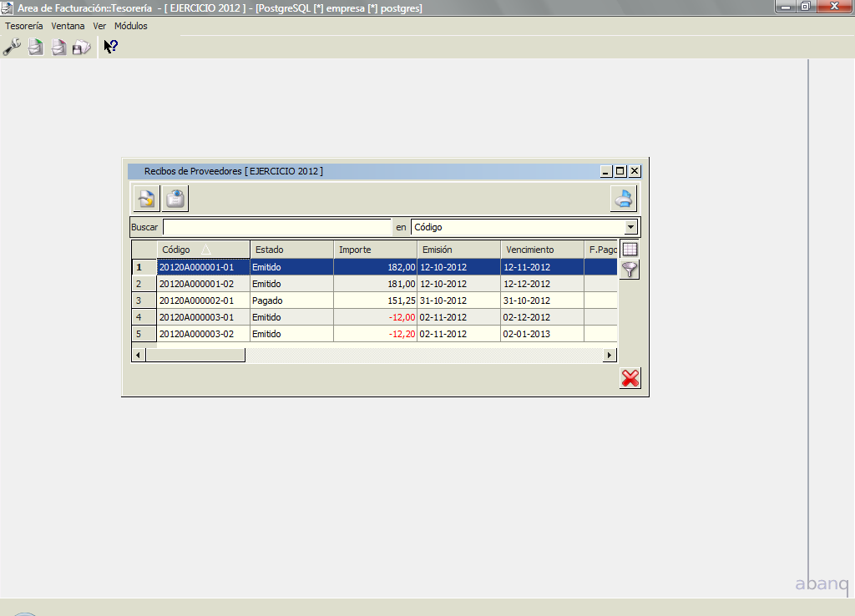Viewport: 855px width, 616px height.
Task: Open the wrench settings tool in main toolbar
Action: [12, 47]
